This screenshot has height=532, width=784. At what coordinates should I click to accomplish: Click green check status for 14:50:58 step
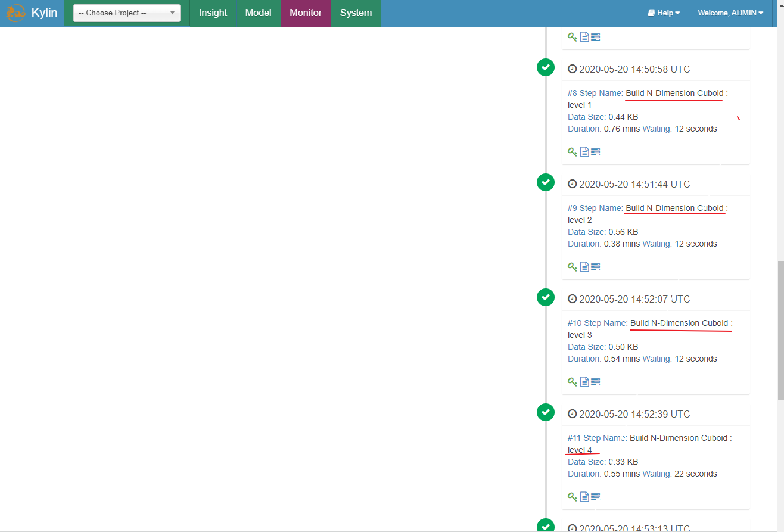[546, 67]
